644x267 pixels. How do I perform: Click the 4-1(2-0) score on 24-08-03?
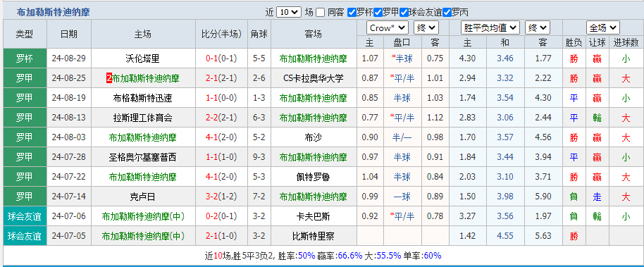(x=221, y=137)
